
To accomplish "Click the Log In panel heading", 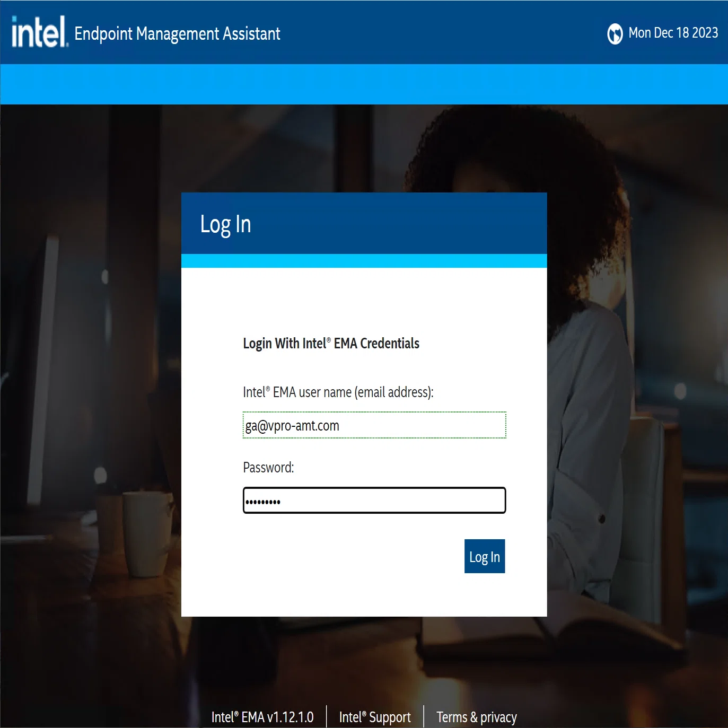I will (225, 224).
